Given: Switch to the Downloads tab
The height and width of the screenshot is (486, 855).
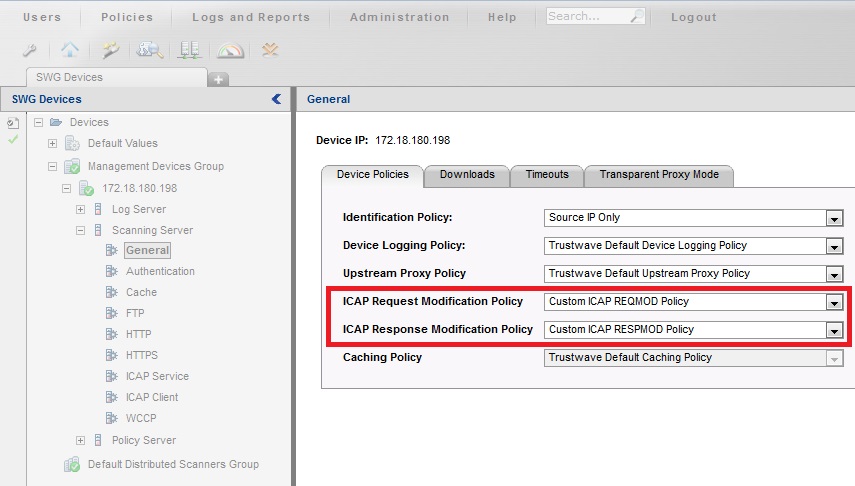Looking at the screenshot, I should click(x=467, y=175).
